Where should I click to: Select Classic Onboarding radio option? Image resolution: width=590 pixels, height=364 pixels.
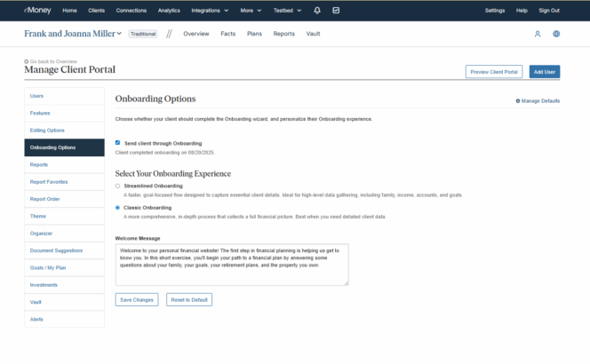118,208
